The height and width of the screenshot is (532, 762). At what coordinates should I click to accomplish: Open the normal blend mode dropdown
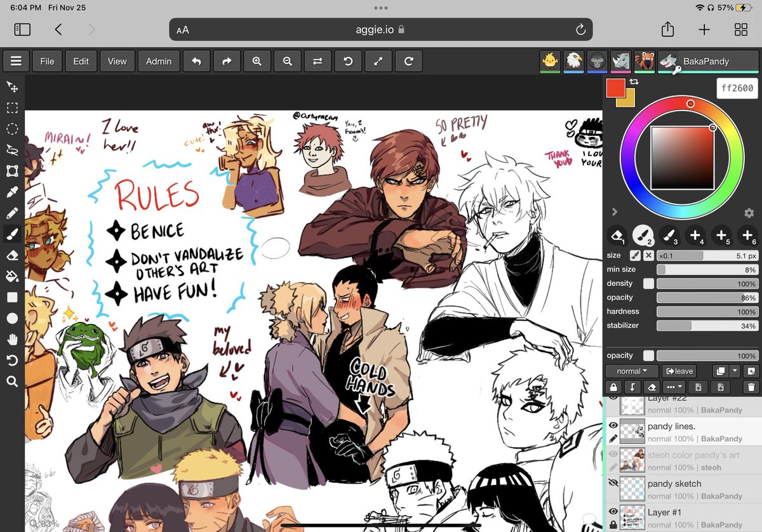click(x=632, y=371)
